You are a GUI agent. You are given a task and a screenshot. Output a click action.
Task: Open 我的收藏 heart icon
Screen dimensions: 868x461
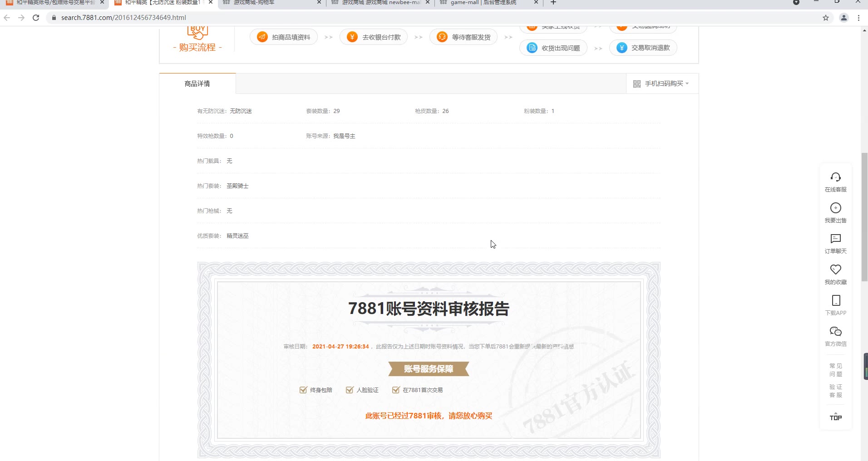(836, 270)
